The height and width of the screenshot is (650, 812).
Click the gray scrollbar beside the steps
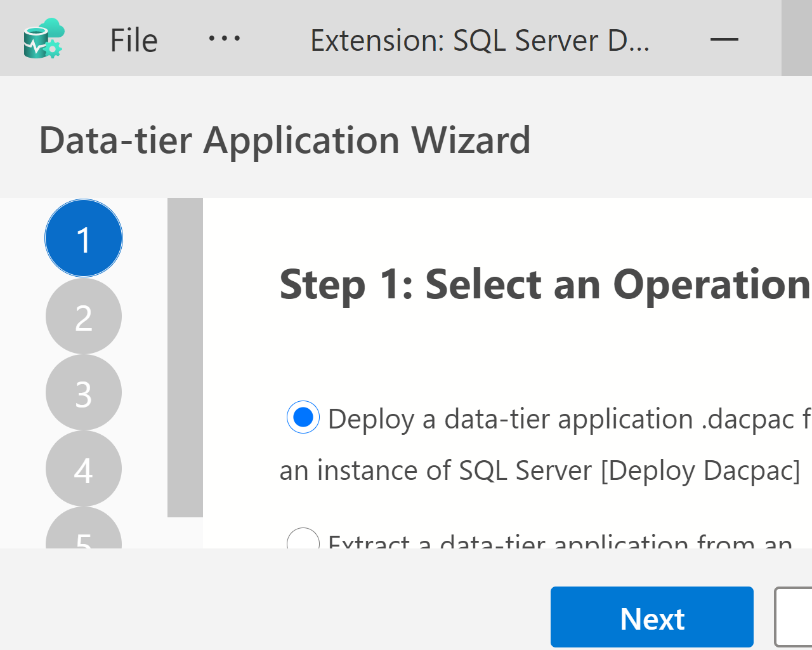click(x=185, y=355)
